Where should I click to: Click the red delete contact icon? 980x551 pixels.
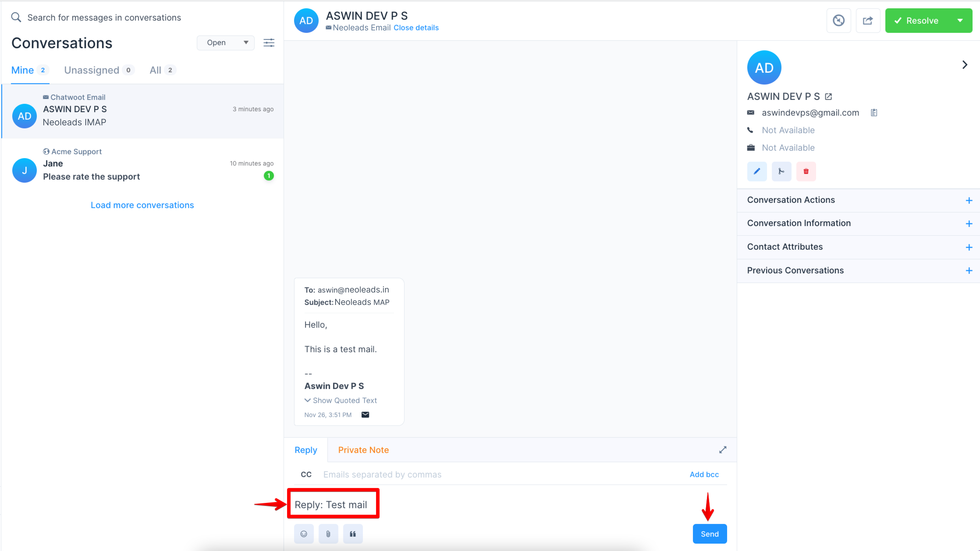coord(806,171)
